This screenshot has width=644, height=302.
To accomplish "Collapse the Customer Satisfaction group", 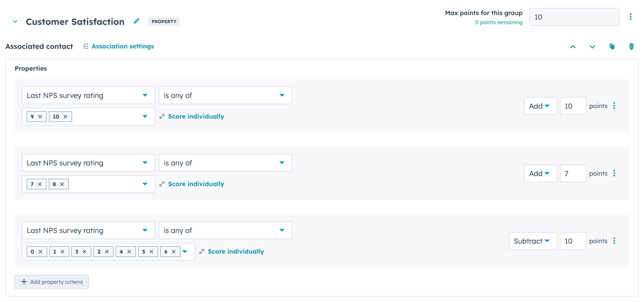I will [x=15, y=22].
